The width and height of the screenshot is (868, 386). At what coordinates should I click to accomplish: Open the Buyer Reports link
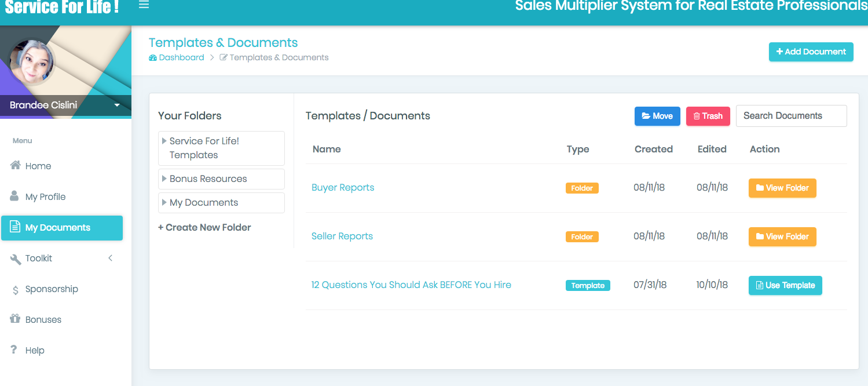pyautogui.click(x=343, y=188)
